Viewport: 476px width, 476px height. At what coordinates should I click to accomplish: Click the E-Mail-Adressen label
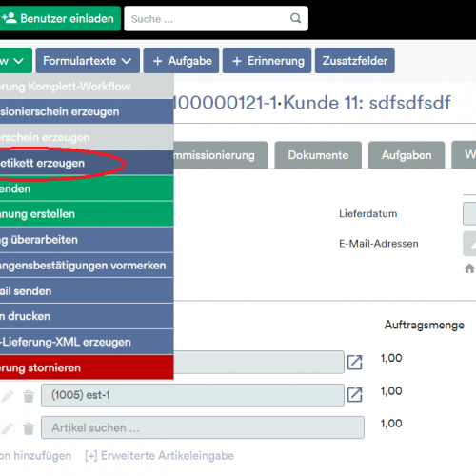click(x=379, y=244)
